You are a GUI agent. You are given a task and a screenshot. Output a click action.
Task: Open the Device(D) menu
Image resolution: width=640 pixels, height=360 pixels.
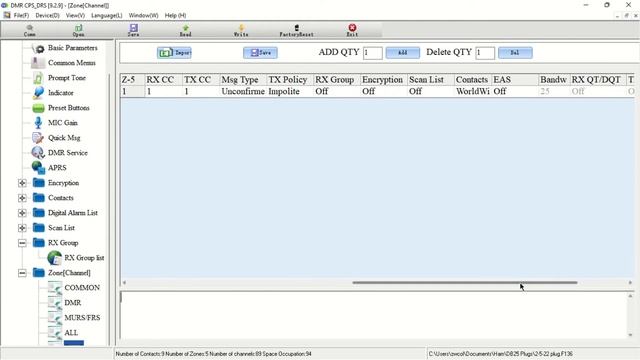click(x=47, y=15)
